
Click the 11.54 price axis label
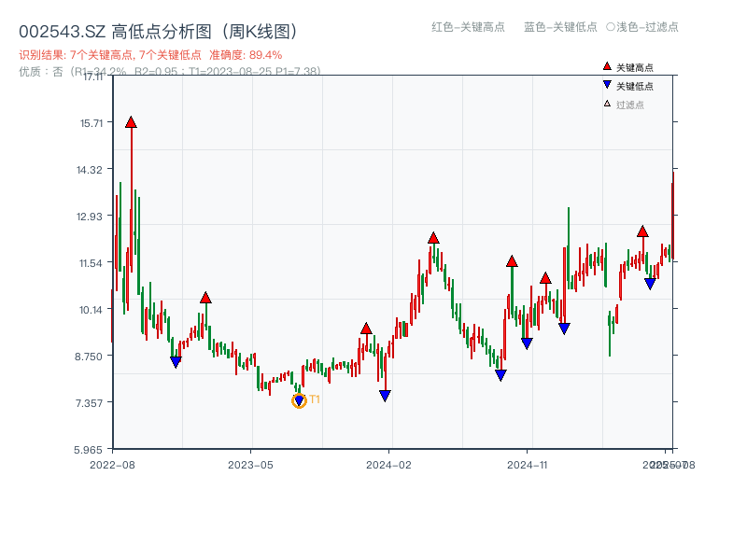91,263
